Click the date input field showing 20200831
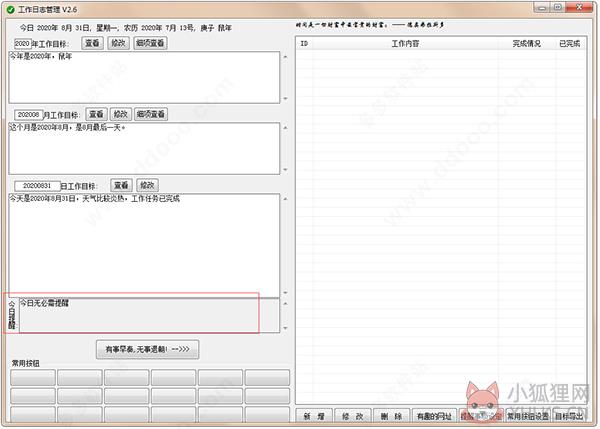600x429 pixels. pos(37,186)
